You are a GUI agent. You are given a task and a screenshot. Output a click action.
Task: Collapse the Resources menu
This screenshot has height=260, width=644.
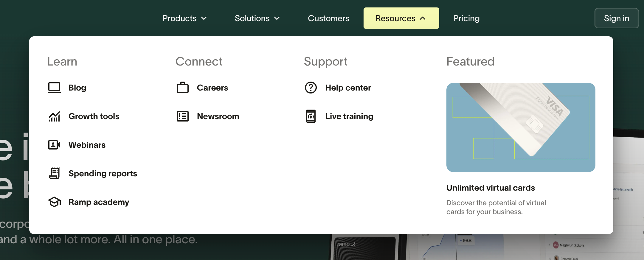pyautogui.click(x=401, y=18)
